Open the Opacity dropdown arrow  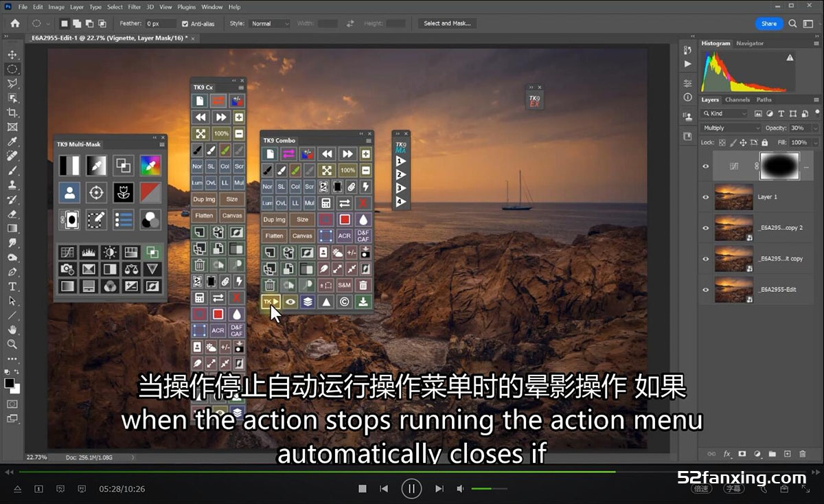pyautogui.click(x=814, y=128)
